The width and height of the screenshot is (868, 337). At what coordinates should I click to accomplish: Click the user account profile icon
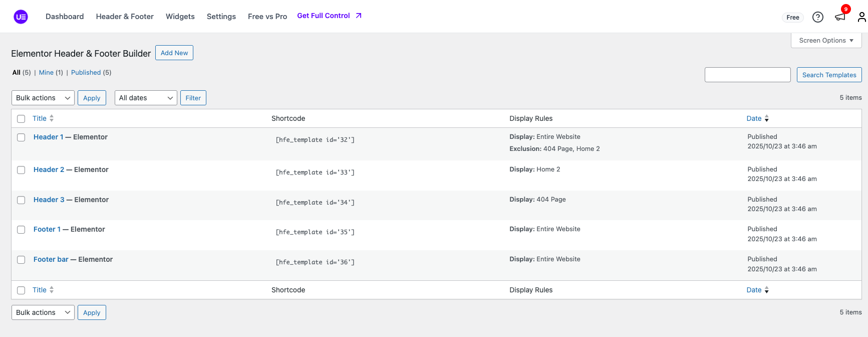pos(861,17)
